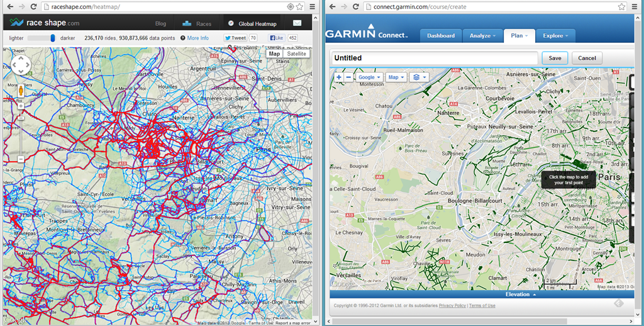644x326 pixels.
Task: Go back in the raceshape.com browser window
Action: coord(10,6)
